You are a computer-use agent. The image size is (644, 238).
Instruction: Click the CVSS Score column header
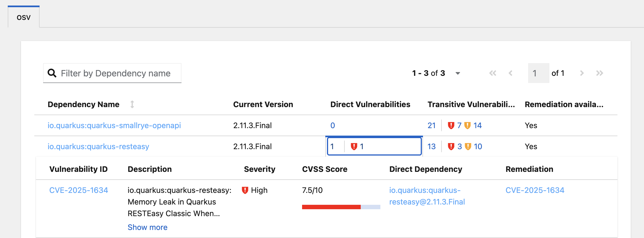[325, 169]
